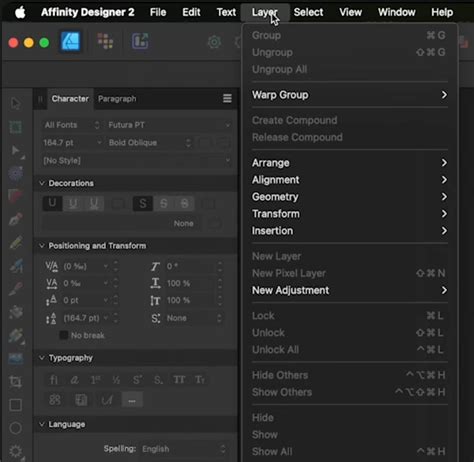Open the Apple menu
This screenshot has width=474, height=462.
(x=20, y=13)
